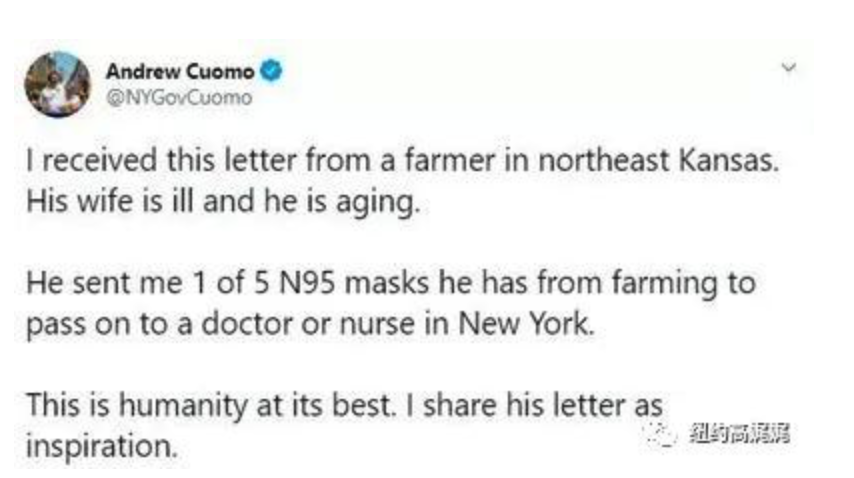Expand the tweet options chevron
This screenshot has height=478, width=854.
coord(789,68)
